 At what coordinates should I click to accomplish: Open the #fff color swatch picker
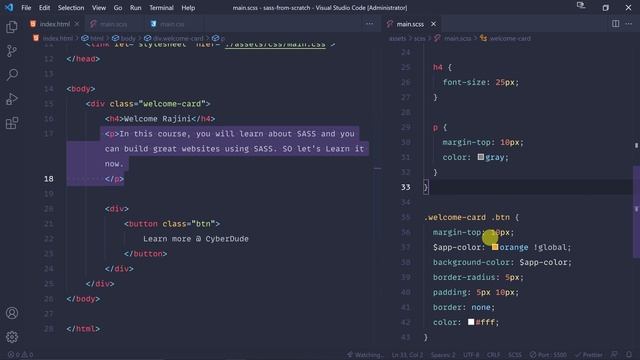pos(471,322)
